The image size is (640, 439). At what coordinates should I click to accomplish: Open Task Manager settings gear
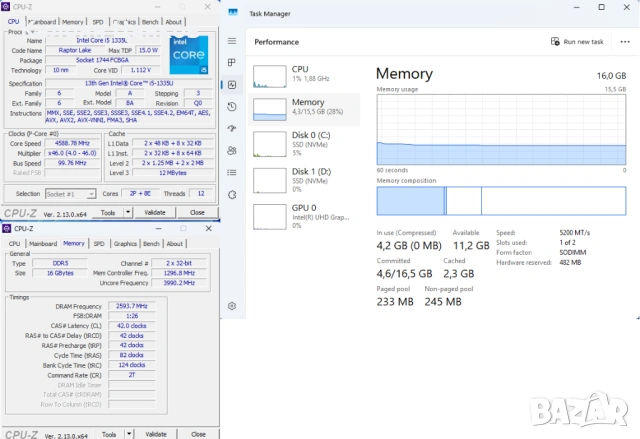232,306
